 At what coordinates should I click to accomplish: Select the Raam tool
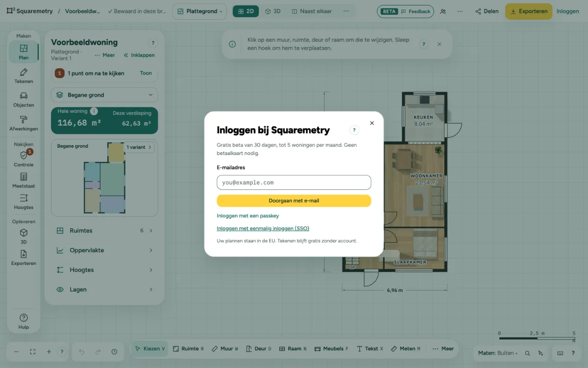coord(293,349)
